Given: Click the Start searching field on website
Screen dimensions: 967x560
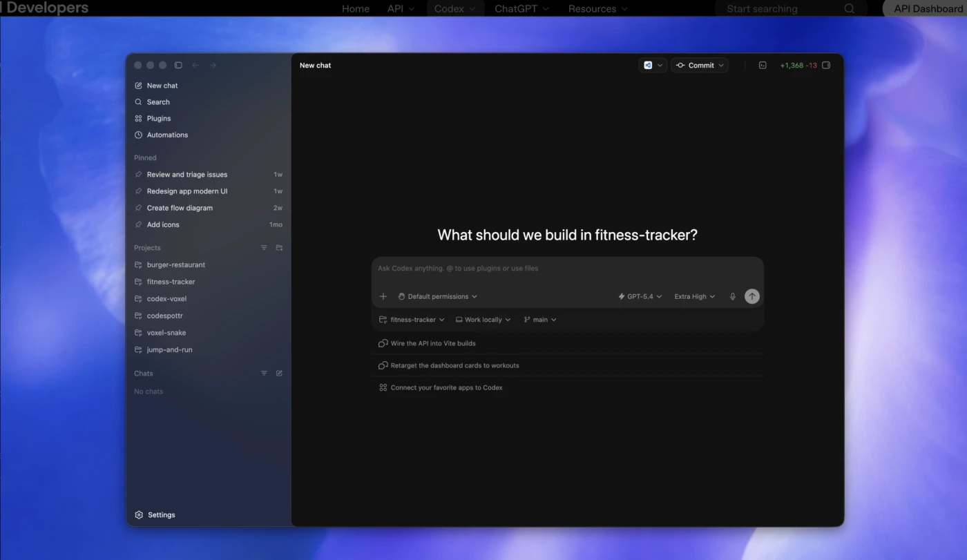Looking at the screenshot, I should (790, 9).
